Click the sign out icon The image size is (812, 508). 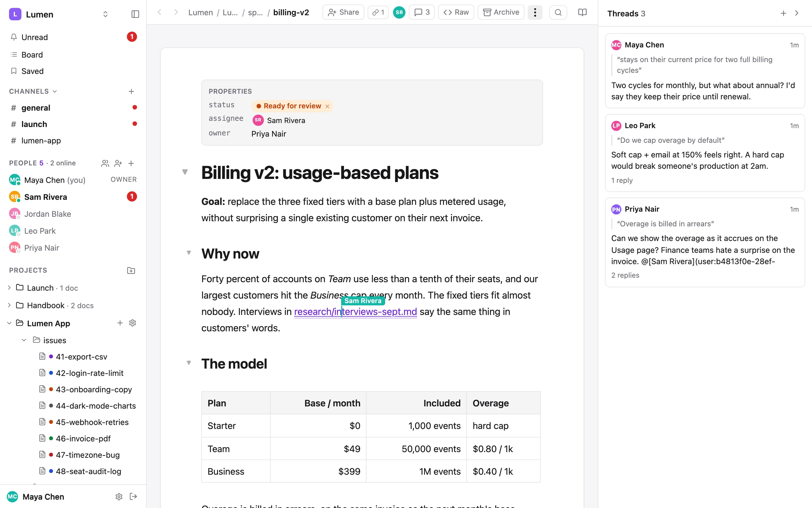[133, 497]
